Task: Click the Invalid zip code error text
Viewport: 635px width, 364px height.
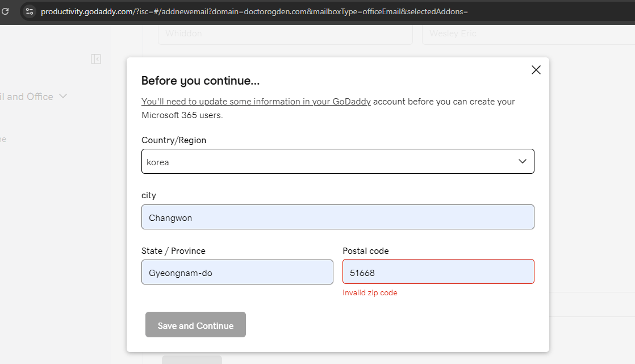Action: point(370,293)
